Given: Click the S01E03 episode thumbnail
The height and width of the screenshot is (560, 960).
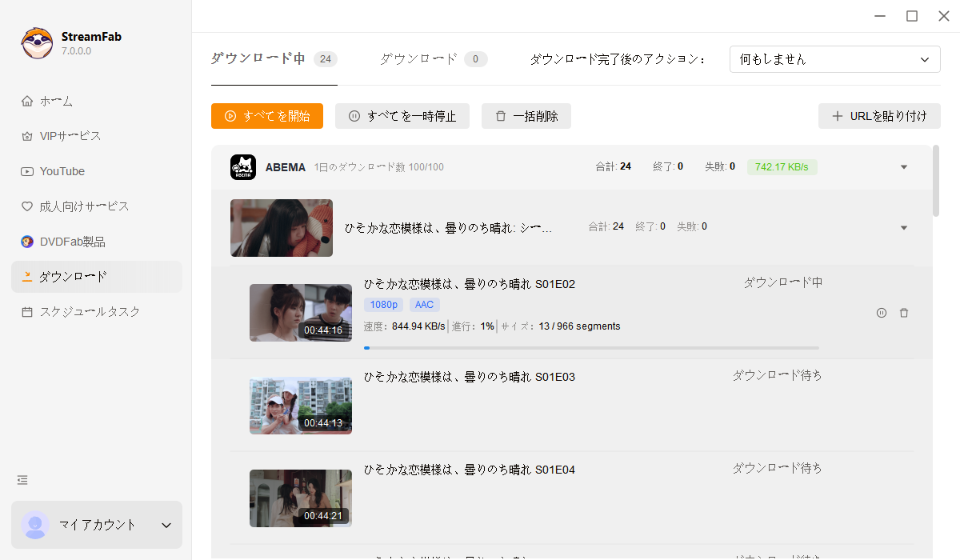Looking at the screenshot, I should click(x=300, y=406).
